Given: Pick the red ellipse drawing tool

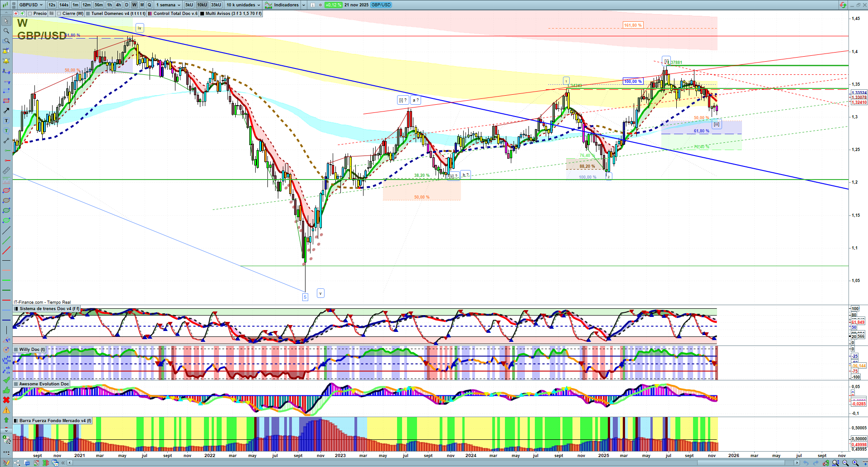Looking at the screenshot, I should click(x=6, y=190).
